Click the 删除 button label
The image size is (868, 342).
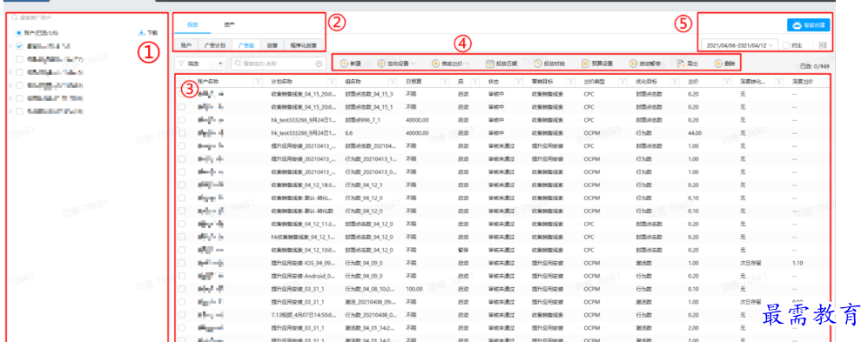[730, 64]
